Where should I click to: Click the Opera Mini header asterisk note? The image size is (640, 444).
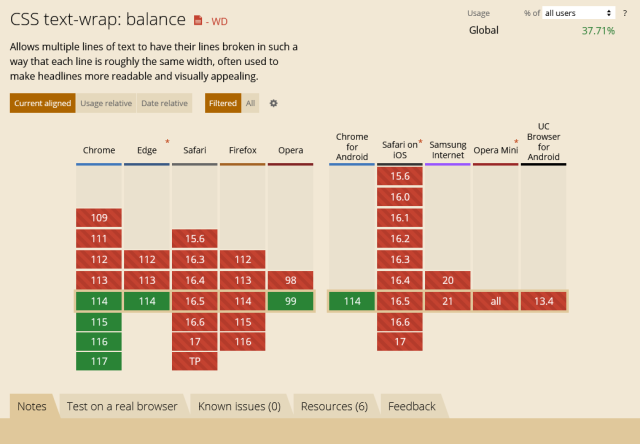(x=516, y=141)
